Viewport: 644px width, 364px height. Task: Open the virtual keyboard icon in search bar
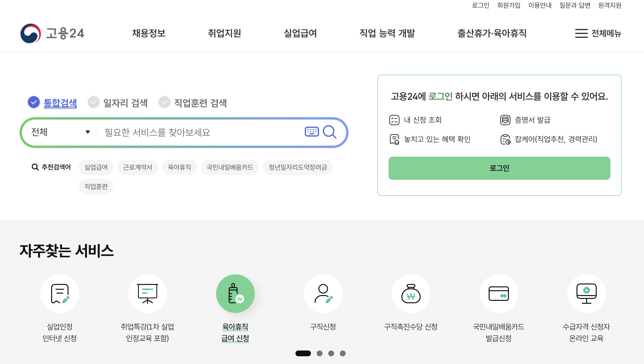[x=312, y=132]
